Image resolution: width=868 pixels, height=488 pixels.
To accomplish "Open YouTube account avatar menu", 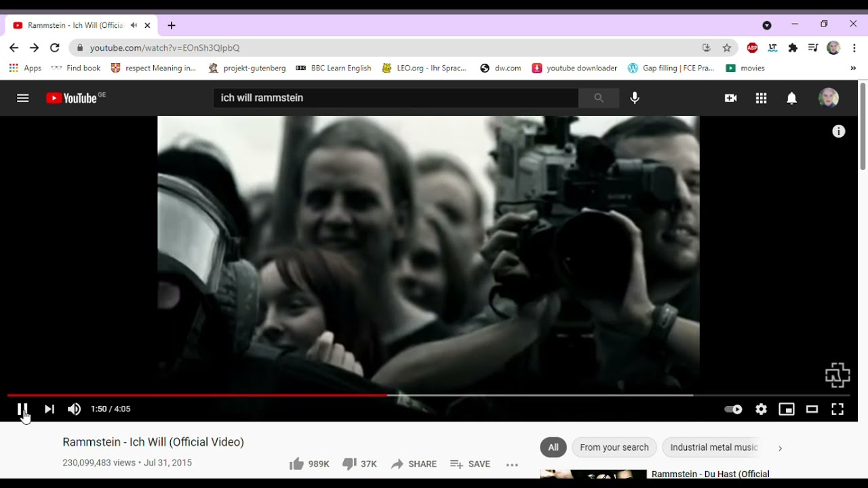I will pyautogui.click(x=828, y=98).
